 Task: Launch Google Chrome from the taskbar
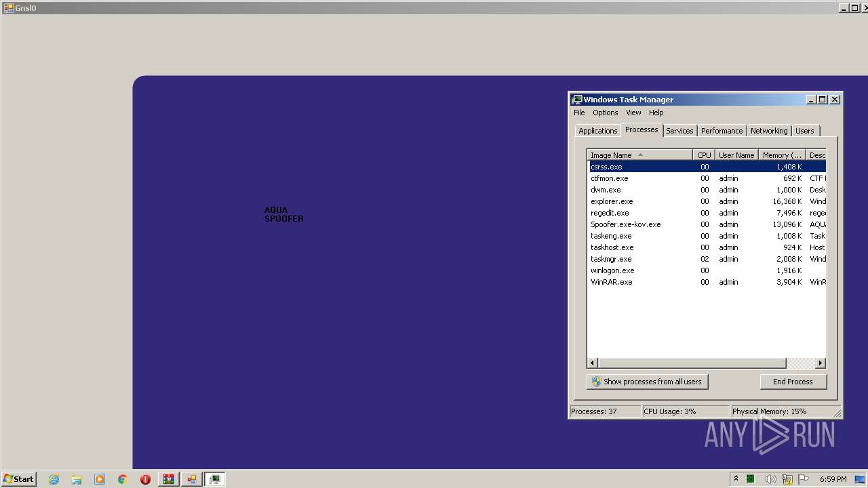click(x=123, y=479)
